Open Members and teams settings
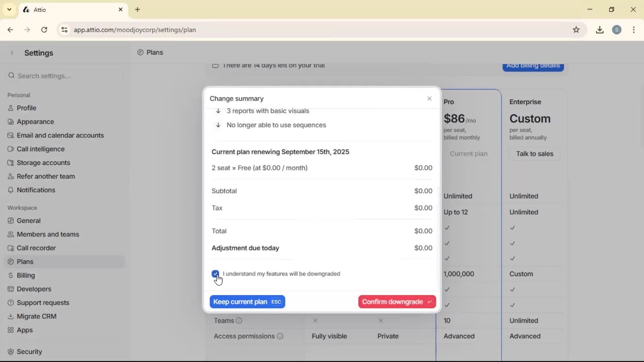 (48, 234)
